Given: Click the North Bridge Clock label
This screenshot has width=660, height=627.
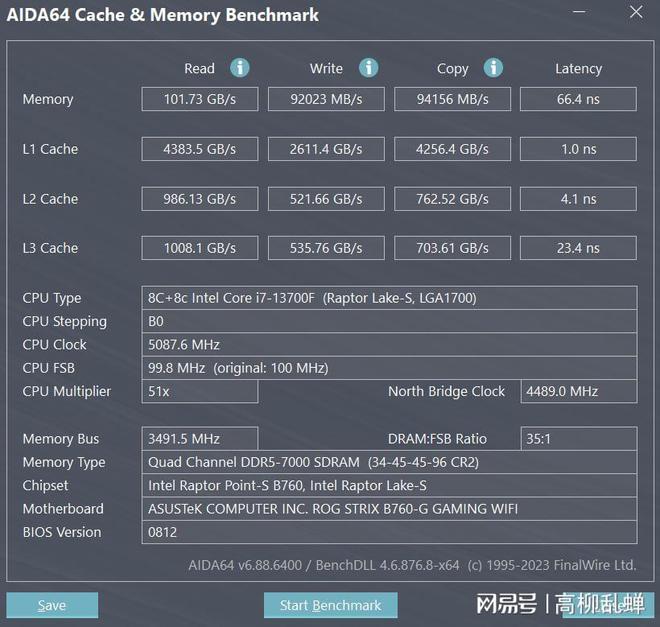Looking at the screenshot, I should [446, 391].
